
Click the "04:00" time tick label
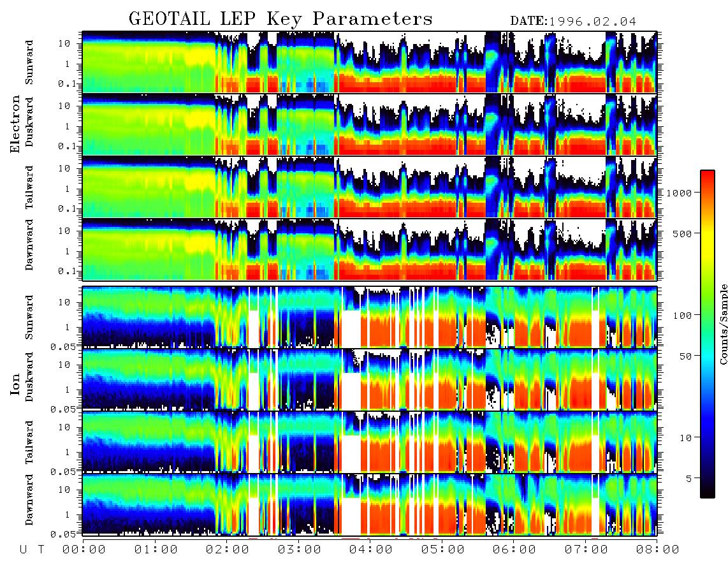pyautogui.click(x=371, y=550)
